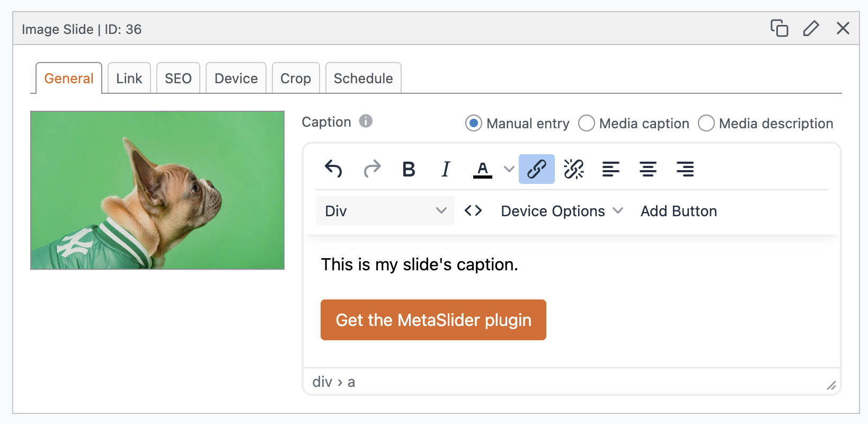Viewport: 868px width, 424px height.
Task: Open the Schedule tab
Action: tap(363, 78)
